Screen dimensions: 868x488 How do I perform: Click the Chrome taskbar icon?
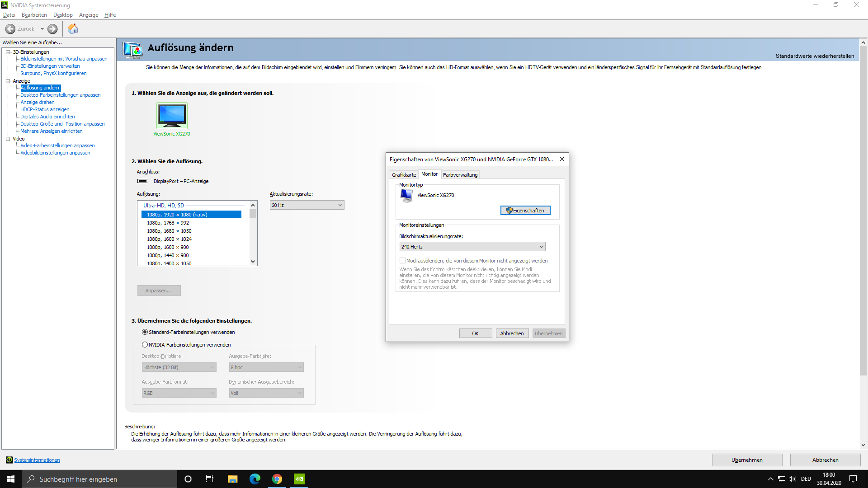pos(277,479)
